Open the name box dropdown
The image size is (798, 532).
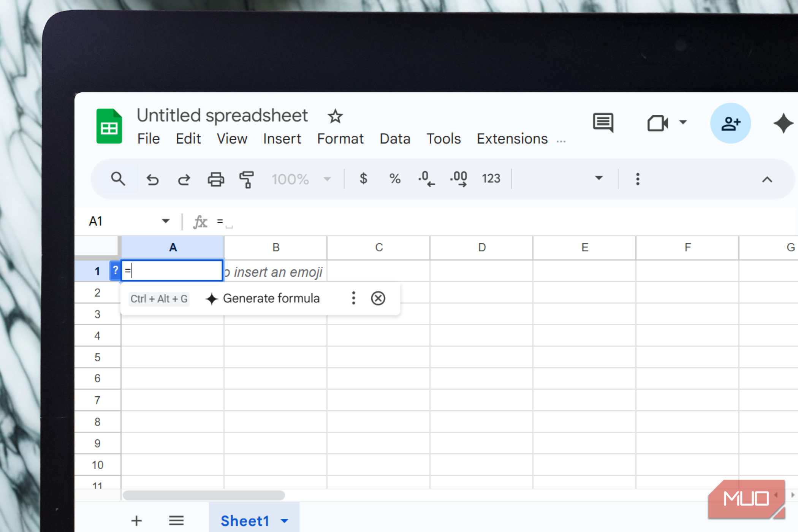[165, 221]
